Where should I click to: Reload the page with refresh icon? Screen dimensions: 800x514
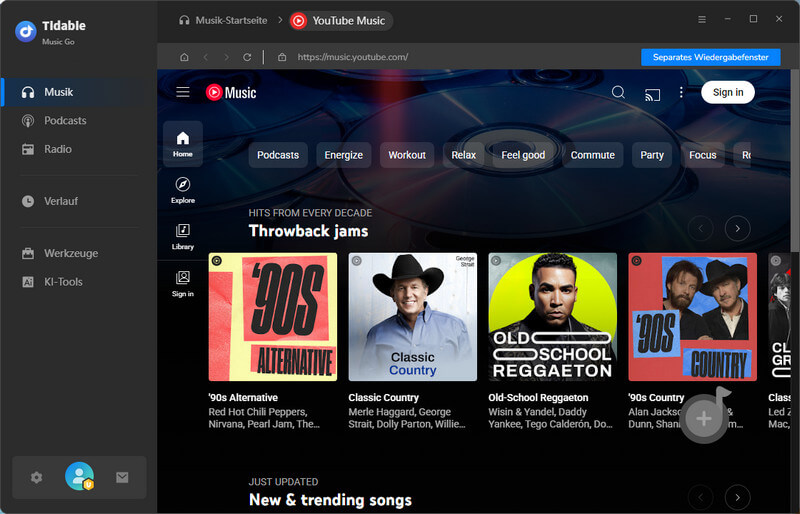click(247, 57)
